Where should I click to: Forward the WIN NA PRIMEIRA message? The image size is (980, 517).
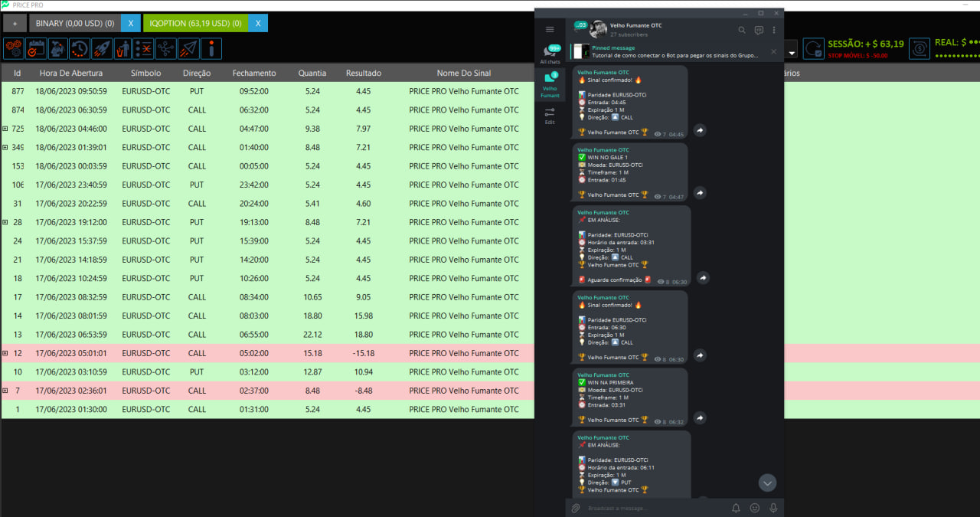pyautogui.click(x=699, y=418)
